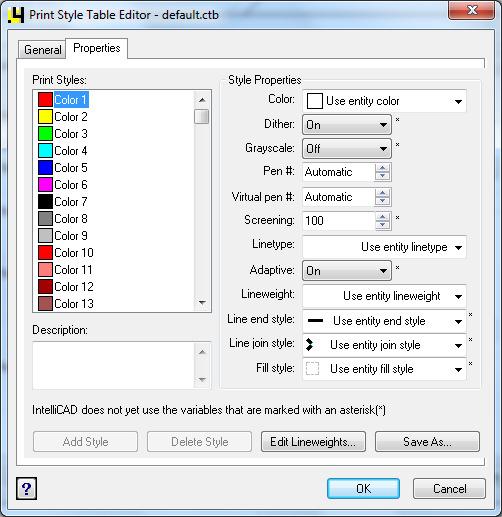Screen dimensions: 502x517
Task: Open the Color dropdown (Use entity color)
Action: coord(384,101)
